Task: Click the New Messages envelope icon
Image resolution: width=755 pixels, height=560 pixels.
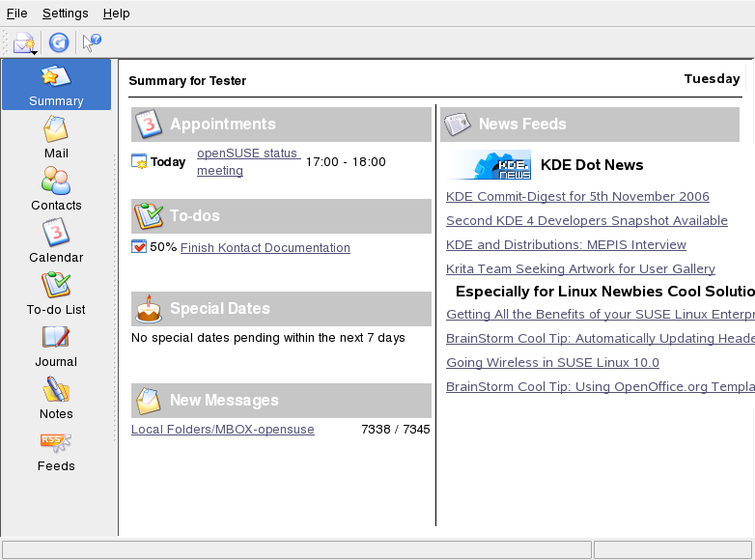Action: 149,401
